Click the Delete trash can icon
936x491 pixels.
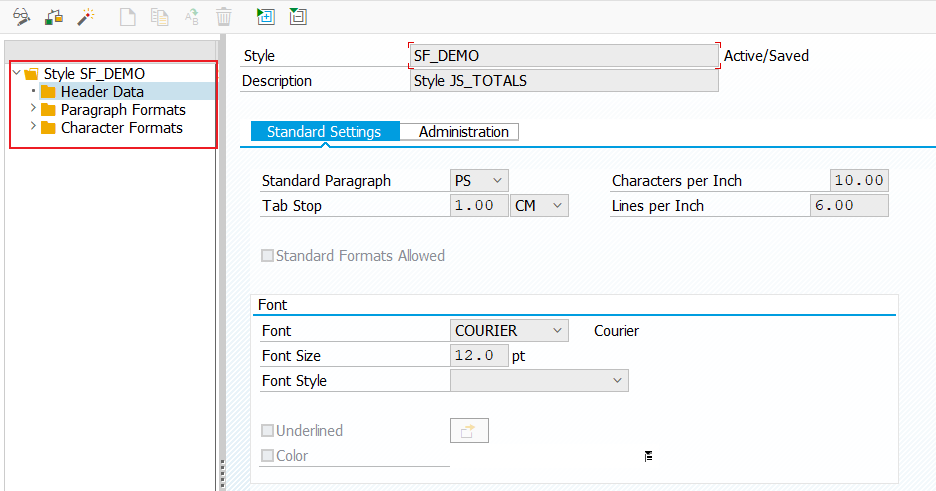[224, 17]
